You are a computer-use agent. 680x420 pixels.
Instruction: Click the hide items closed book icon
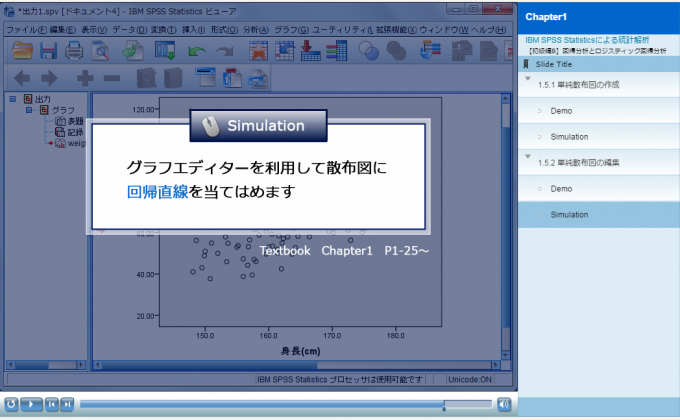click(x=173, y=78)
